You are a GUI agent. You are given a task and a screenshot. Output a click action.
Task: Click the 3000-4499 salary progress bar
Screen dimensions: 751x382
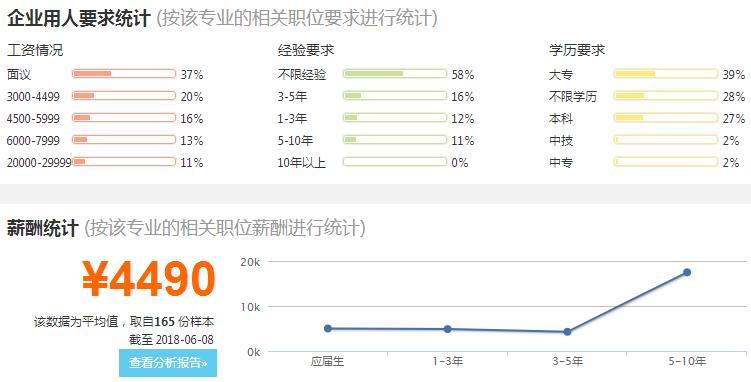coord(124,96)
